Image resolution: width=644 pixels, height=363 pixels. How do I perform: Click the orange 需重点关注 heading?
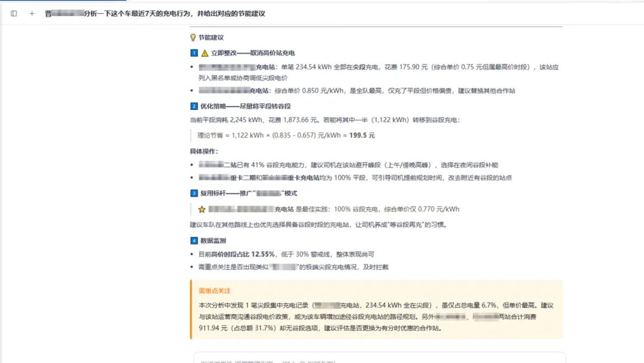pos(215,291)
